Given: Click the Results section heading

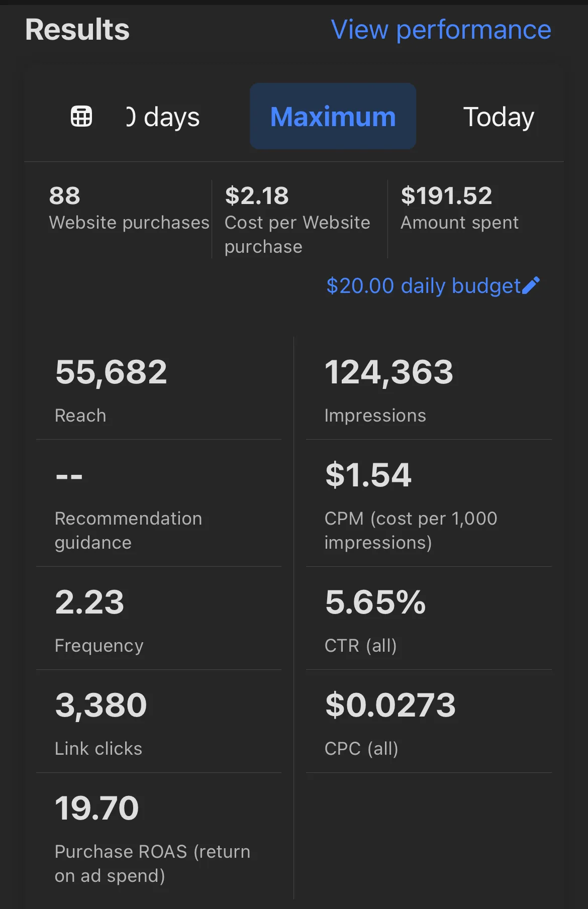Looking at the screenshot, I should [x=77, y=30].
